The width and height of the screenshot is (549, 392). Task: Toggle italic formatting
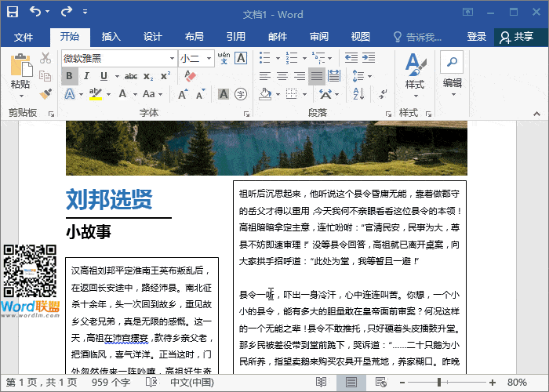86,76
